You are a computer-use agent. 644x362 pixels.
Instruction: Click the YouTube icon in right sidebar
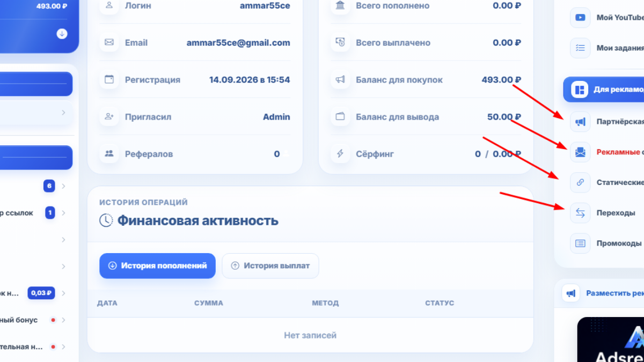tap(580, 17)
